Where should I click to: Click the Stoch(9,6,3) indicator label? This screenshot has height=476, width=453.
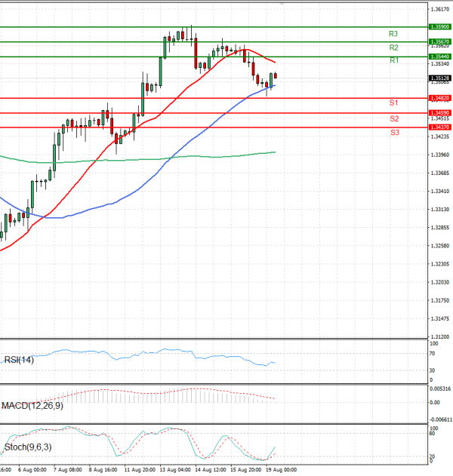coord(28,447)
